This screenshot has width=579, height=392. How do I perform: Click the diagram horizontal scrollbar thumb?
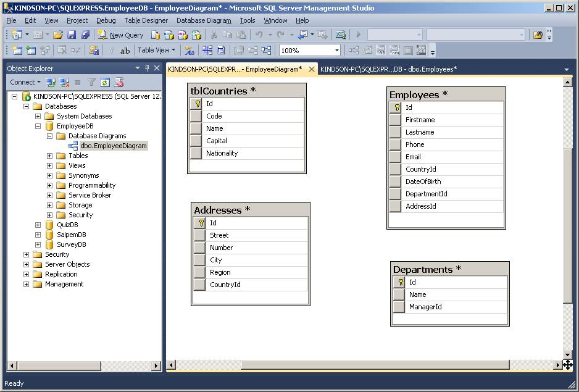coord(375,365)
